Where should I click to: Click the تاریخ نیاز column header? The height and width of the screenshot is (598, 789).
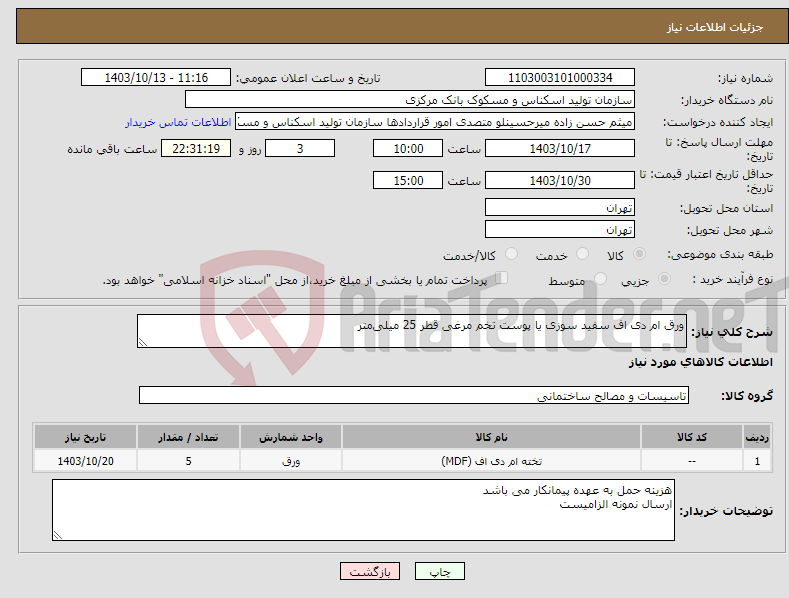click(x=86, y=437)
